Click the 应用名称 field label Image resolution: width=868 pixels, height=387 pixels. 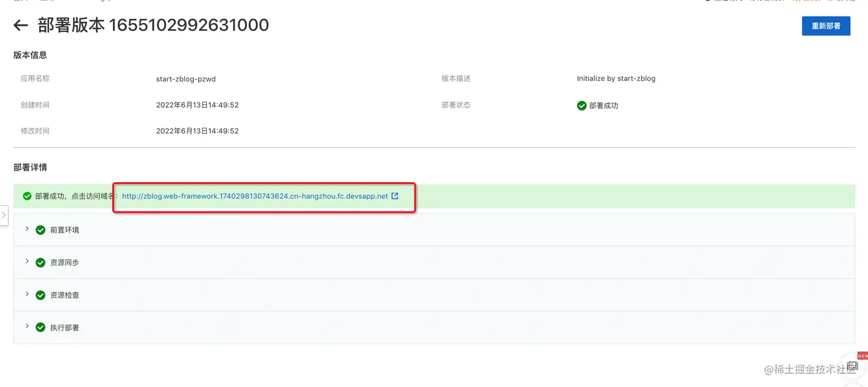tap(35, 79)
